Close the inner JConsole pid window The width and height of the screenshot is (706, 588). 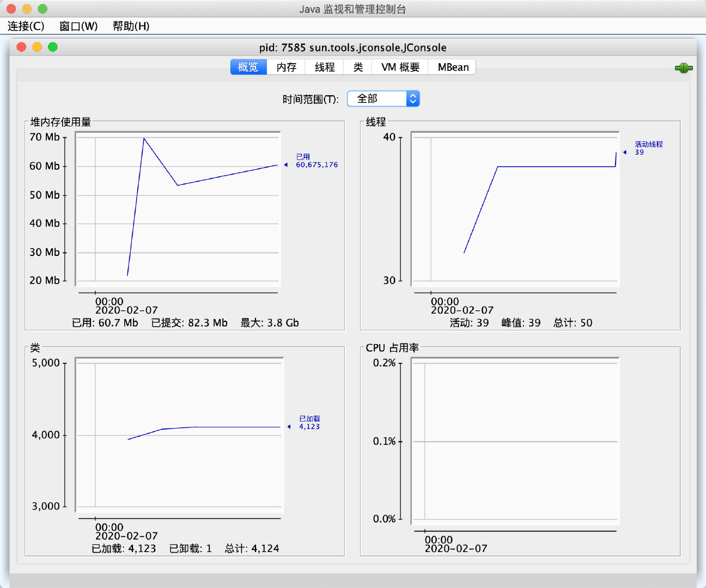[x=22, y=47]
